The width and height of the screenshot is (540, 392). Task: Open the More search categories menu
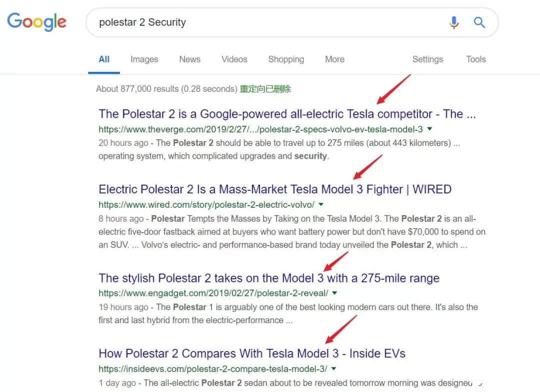(334, 59)
